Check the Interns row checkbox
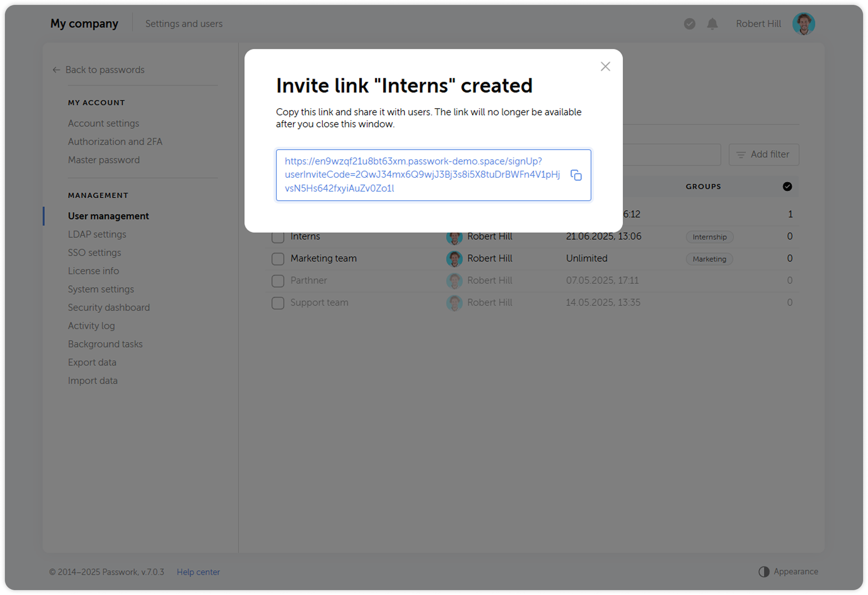This screenshot has width=868, height=595. (x=278, y=237)
